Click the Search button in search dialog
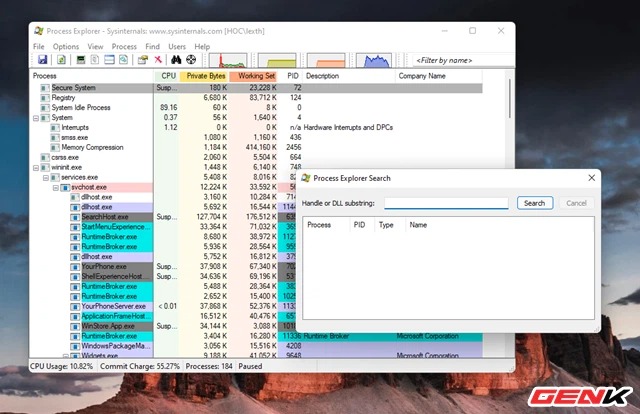This screenshot has height=414, width=640. pos(534,203)
